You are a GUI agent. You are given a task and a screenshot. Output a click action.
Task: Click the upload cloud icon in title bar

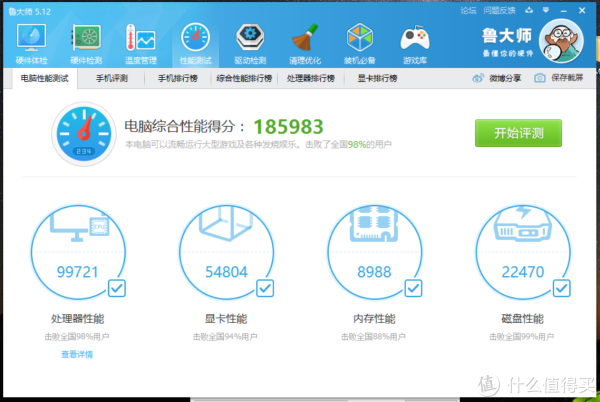coord(529,10)
